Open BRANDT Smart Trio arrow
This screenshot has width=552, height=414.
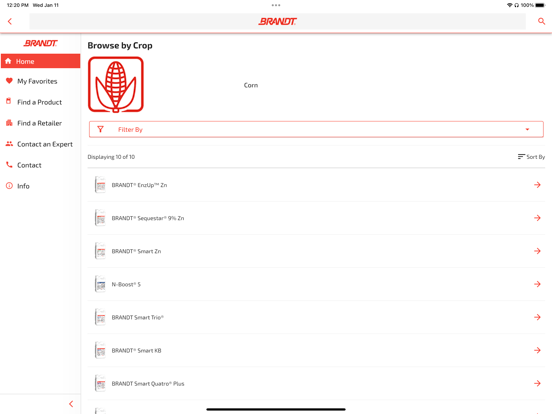[537, 317]
